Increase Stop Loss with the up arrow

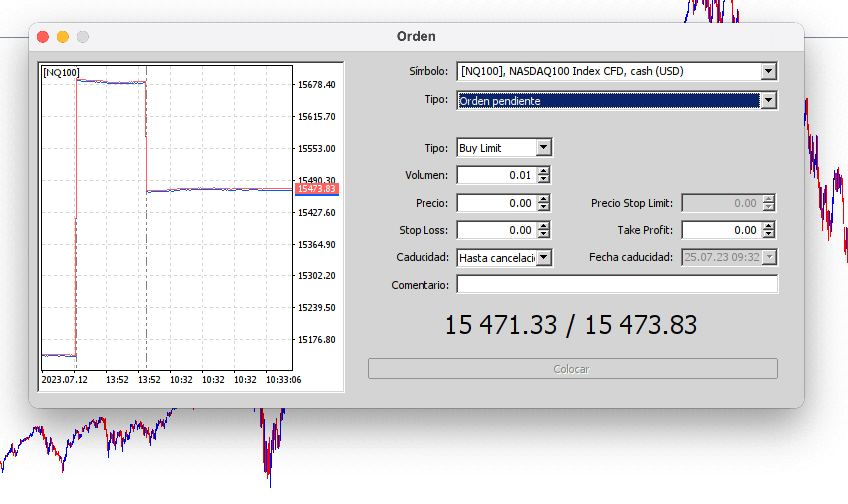point(544,226)
